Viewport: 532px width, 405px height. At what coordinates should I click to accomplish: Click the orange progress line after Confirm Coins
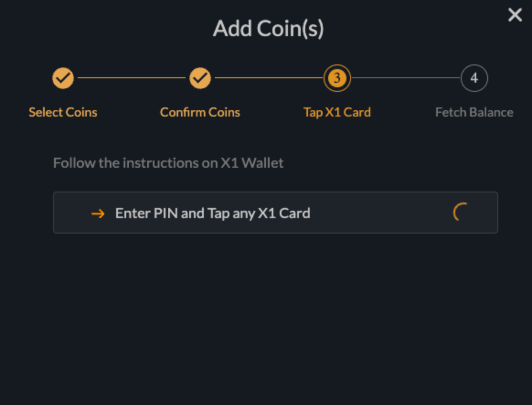(268, 78)
